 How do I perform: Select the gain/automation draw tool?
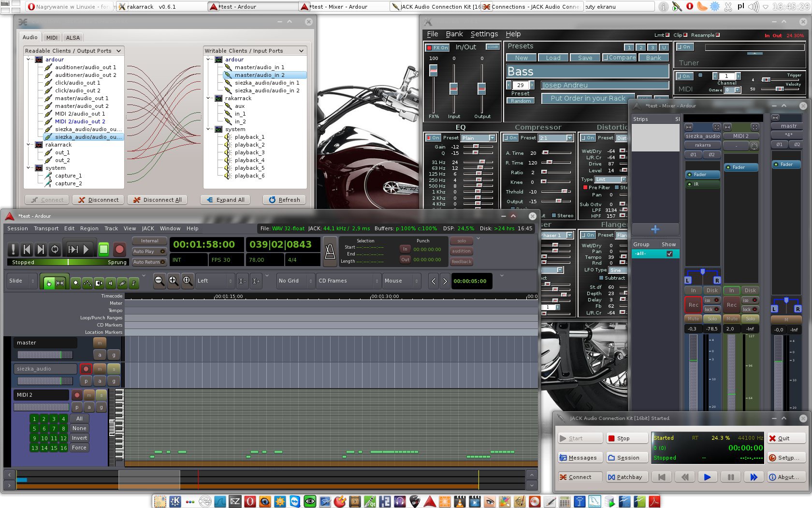click(87, 283)
